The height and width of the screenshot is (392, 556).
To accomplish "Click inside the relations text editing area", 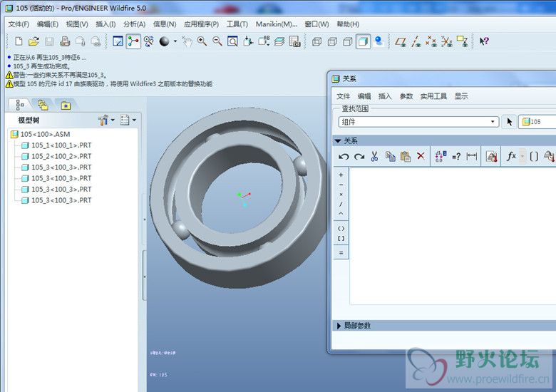I will [x=453, y=236].
